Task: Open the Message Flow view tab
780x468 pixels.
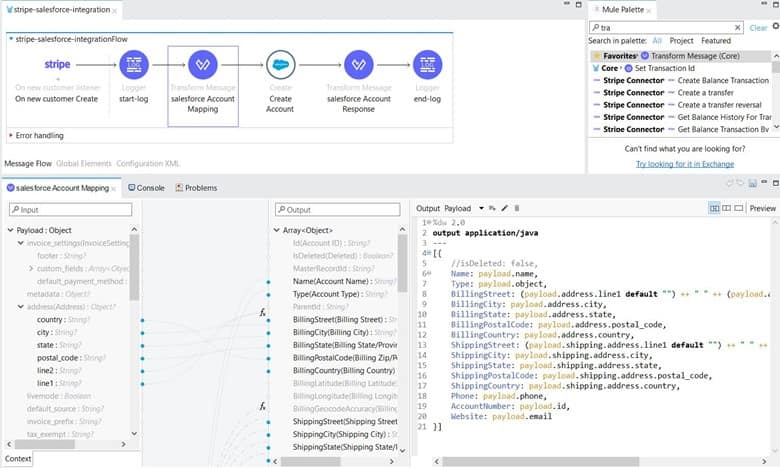Action: (x=28, y=164)
